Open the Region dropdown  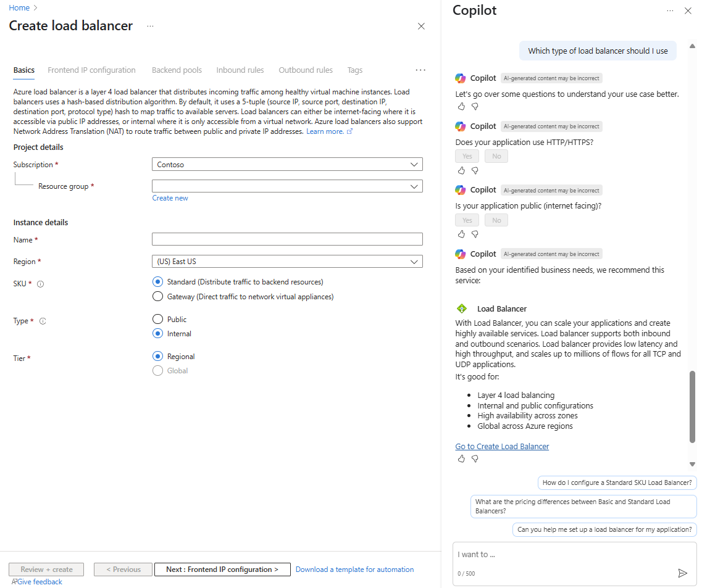[287, 262]
